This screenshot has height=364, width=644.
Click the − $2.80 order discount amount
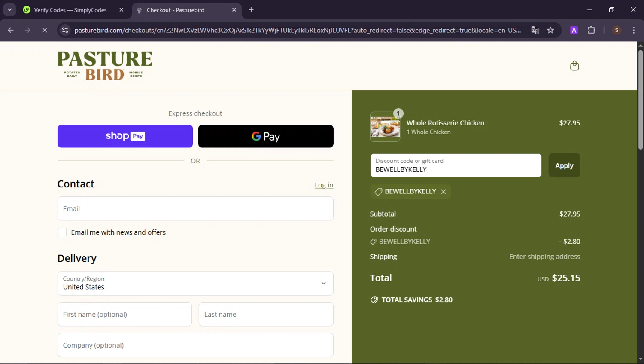[x=569, y=242]
